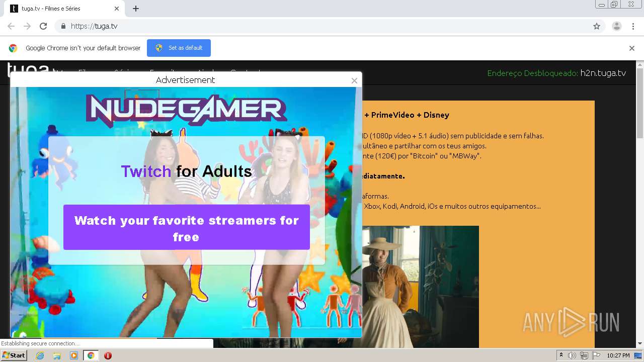This screenshot has width=644, height=362.
Task: Bookmark this page with the star
Action: 597,26
